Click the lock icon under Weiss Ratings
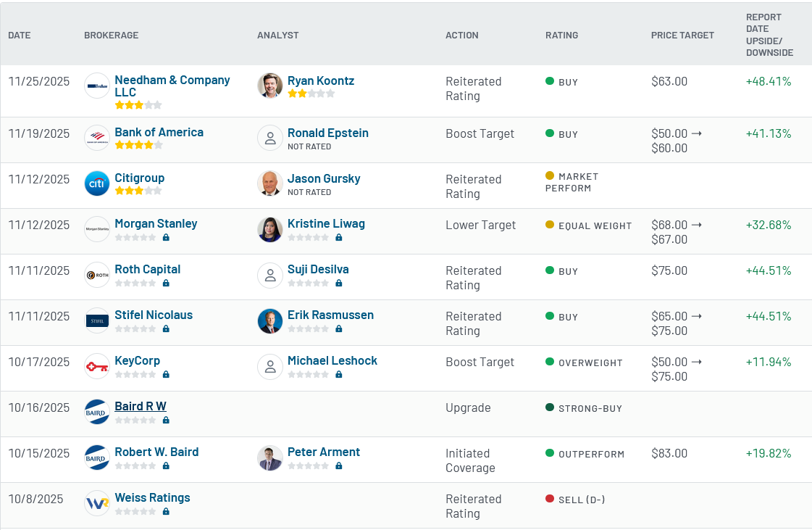 [x=166, y=511]
